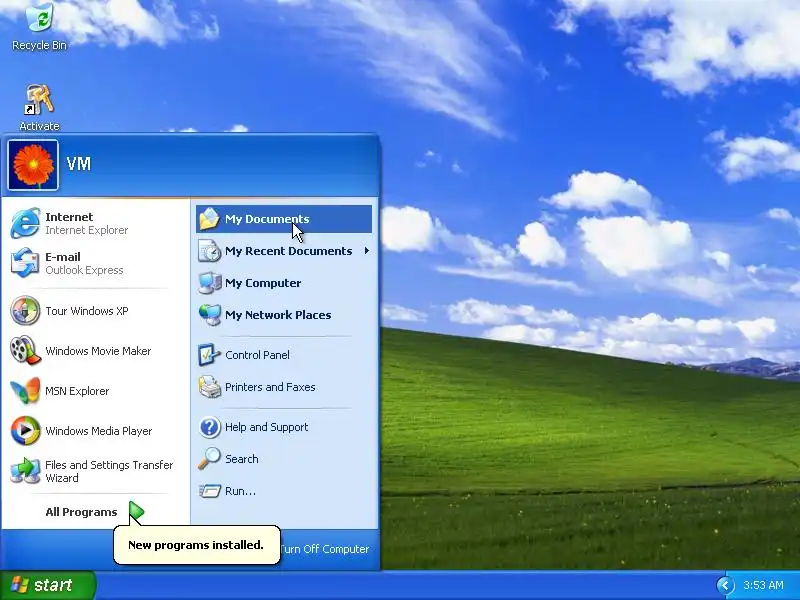This screenshot has height=600, width=800.
Task: Select My Network Places menu text
Action: pos(278,315)
